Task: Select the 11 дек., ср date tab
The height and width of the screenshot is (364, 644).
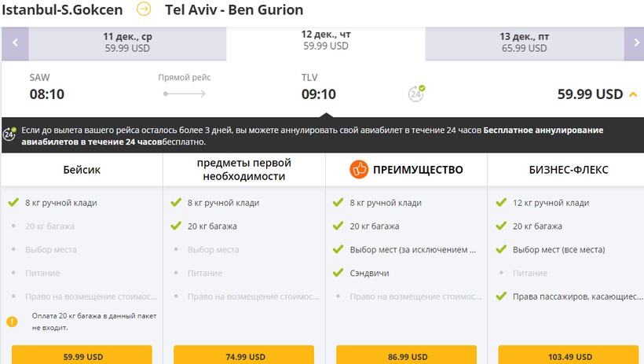Action: [x=127, y=43]
